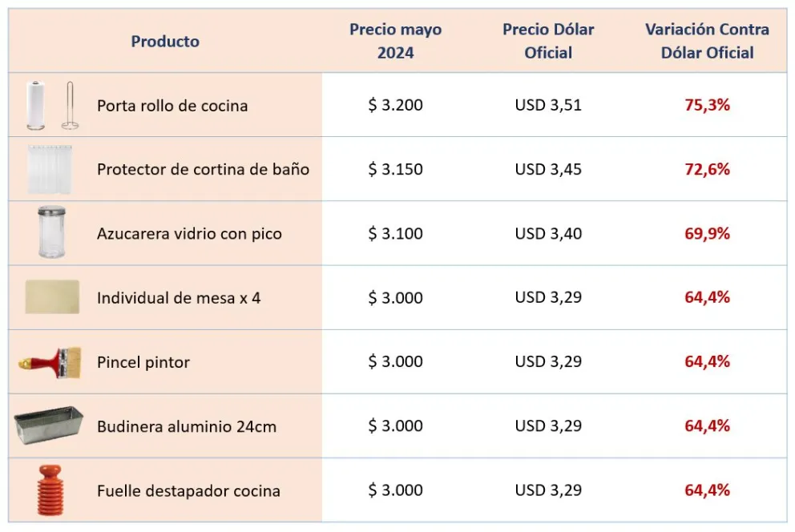The width and height of the screenshot is (795, 532).
Task: Click the 75,3% variation value
Action: pos(707,105)
